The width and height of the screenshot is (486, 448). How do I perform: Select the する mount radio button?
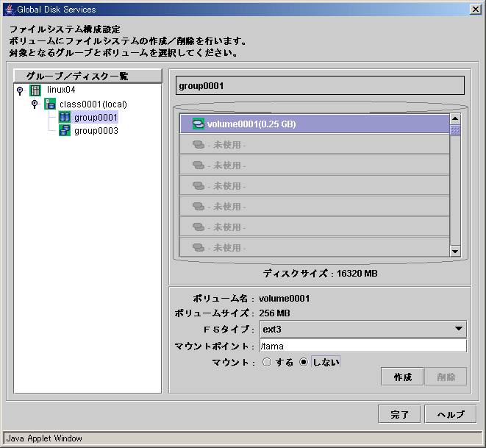click(267, 362)
